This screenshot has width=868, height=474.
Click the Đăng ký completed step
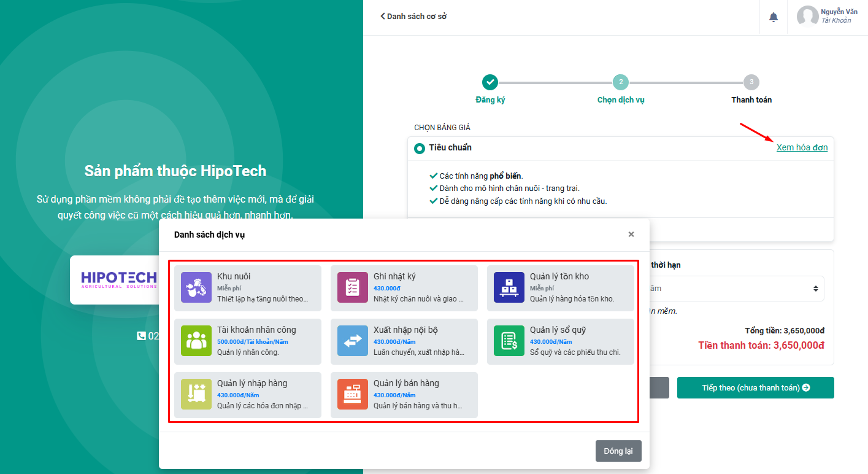[x=490, y=82]
